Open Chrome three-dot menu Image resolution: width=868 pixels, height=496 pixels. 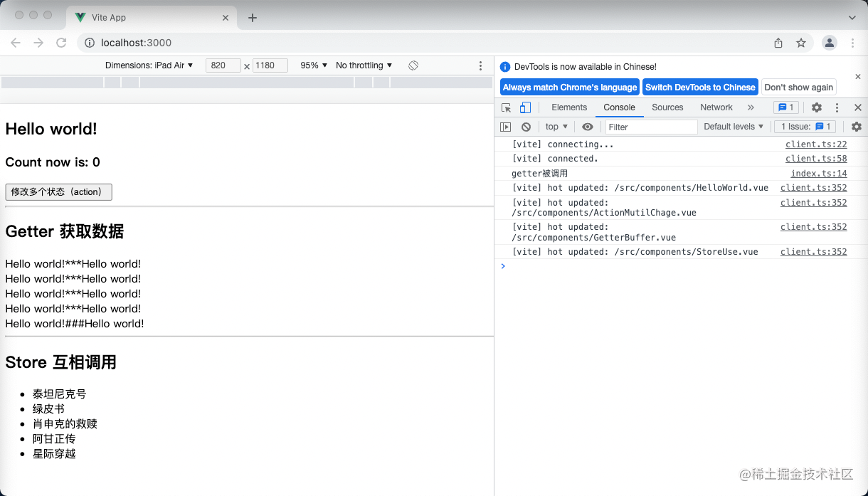pyautogui.click(x=852, y=43)
